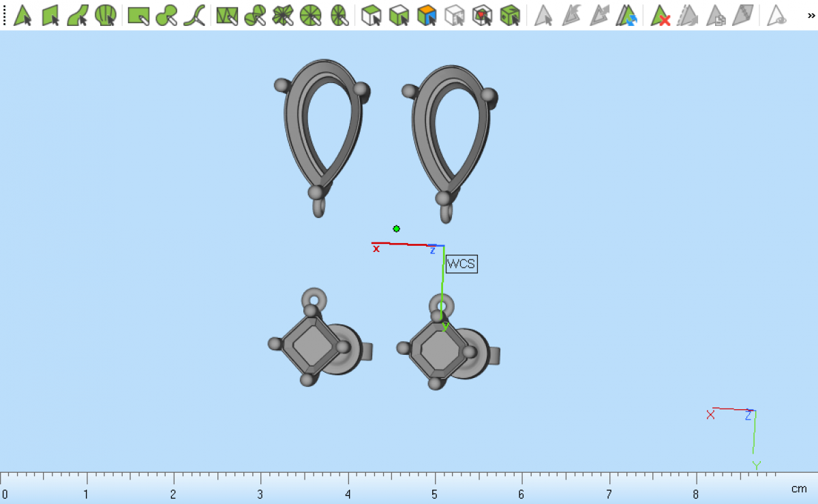Click the toolbar drag handle grip
This screenshot has height=504, width=818.
(x=5, y=15)
